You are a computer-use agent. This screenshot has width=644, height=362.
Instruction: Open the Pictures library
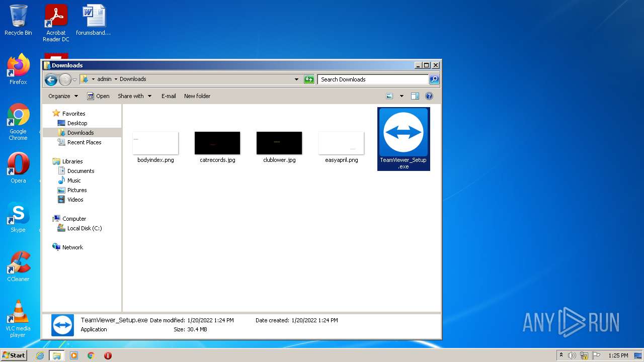coord(77,190)
